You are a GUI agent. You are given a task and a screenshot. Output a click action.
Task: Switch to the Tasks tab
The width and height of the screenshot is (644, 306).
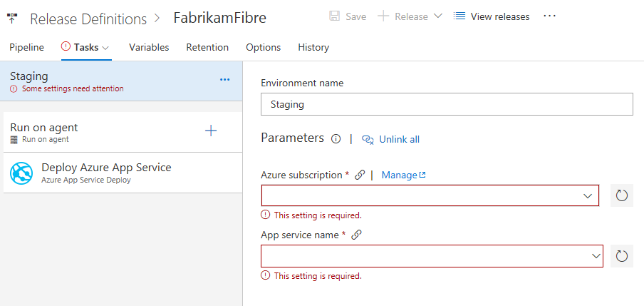(86, 47)
